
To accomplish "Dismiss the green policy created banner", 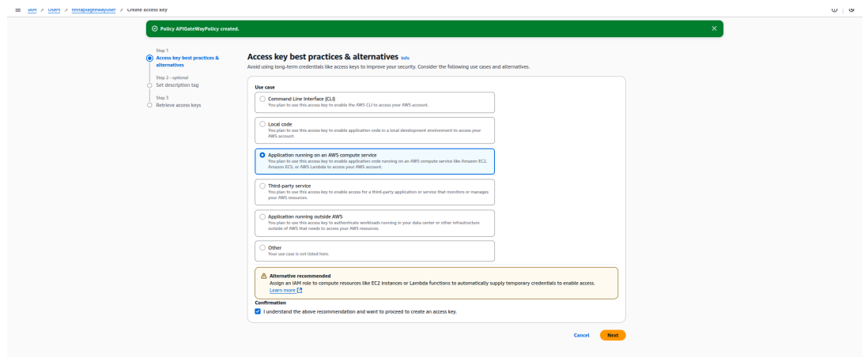I will coord(714,28).
